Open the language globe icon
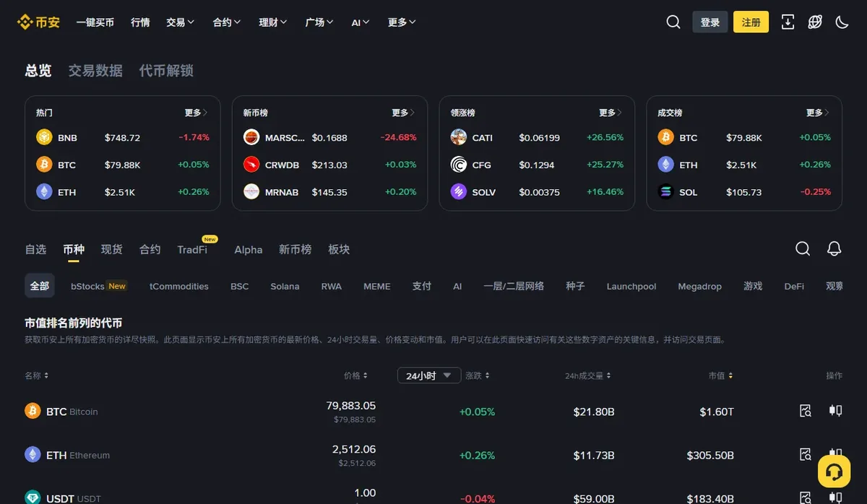This screenshot has height=504, width=867. pos(815,22)
